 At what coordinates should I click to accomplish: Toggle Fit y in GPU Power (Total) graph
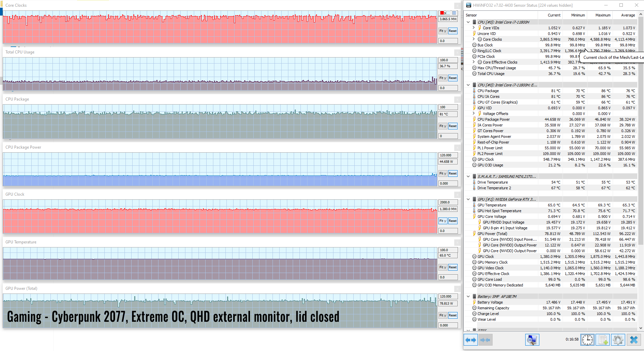[x=443, y=315]
